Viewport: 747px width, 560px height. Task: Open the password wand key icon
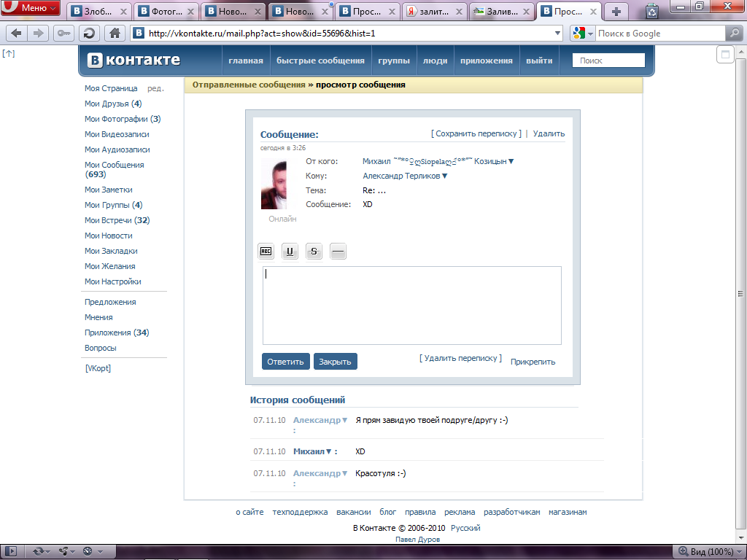(63, 34)
